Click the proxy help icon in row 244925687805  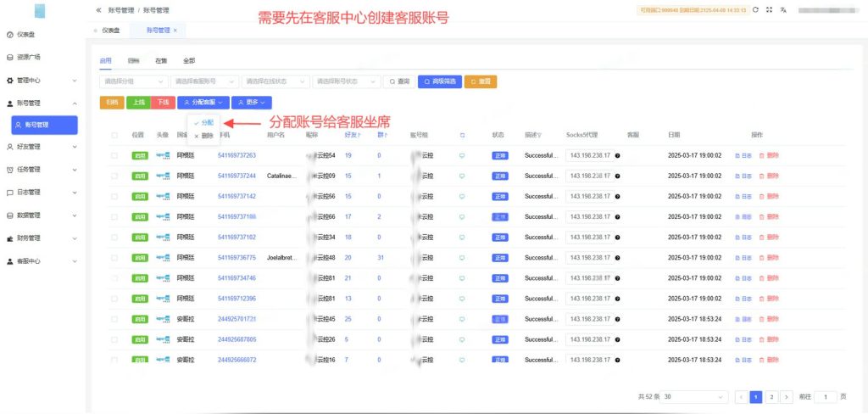coord(617,339)
